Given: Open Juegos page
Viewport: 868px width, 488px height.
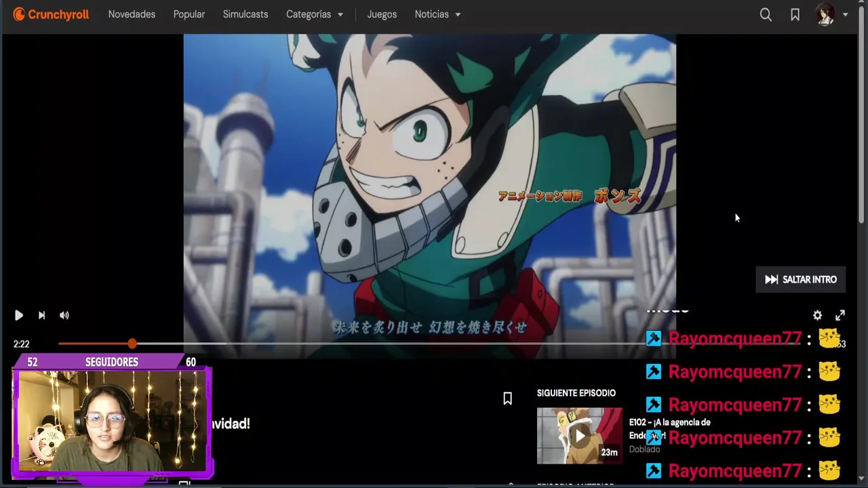Looking at the screenshot, I should pos(382,14).
